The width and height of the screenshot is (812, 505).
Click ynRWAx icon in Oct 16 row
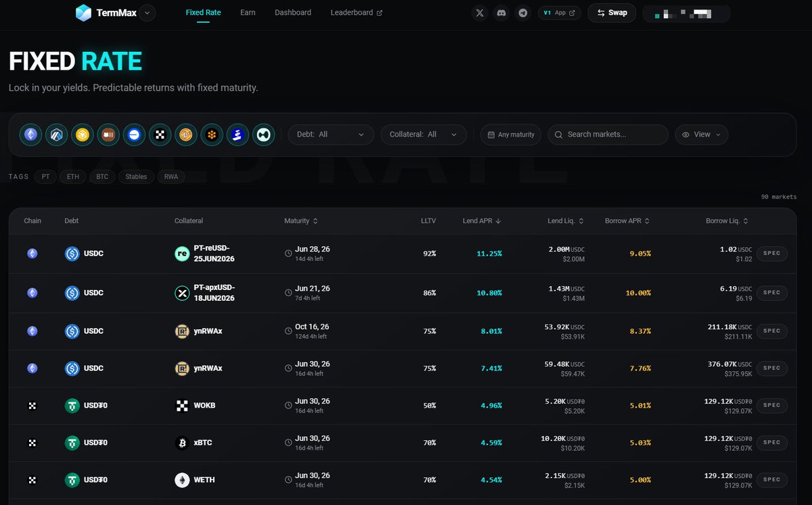click(x=182, y=331)
